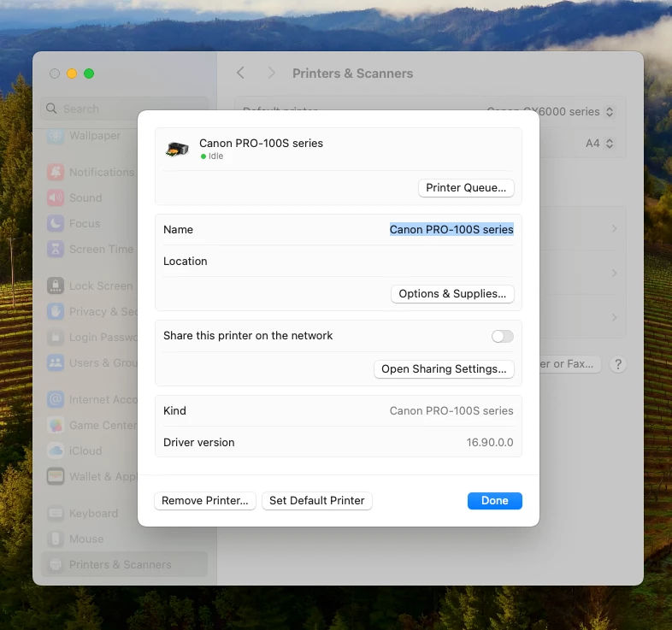Open iCloud cloud icon
This screenshot has height=630, width=672.
[56, 450]
